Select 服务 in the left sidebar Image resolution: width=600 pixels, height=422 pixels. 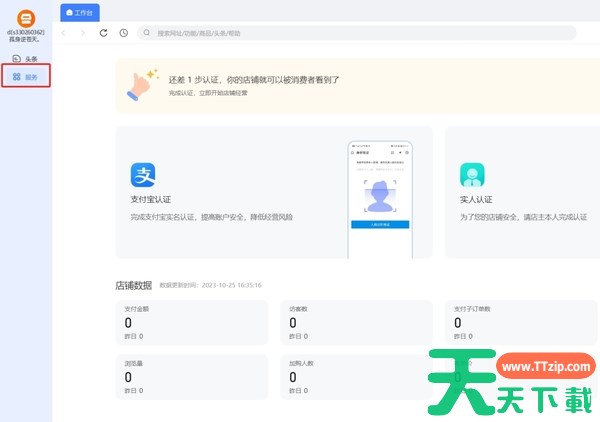(x=26, y=76)
